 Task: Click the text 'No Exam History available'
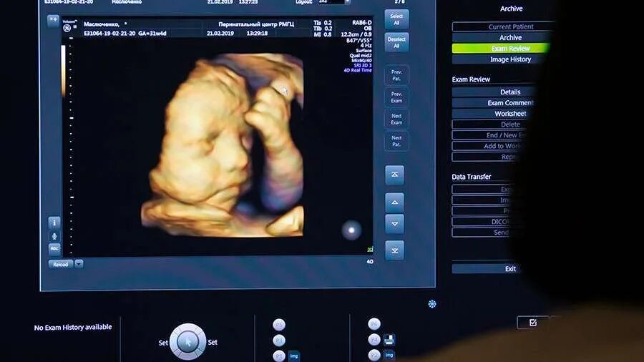pos(73,327)
